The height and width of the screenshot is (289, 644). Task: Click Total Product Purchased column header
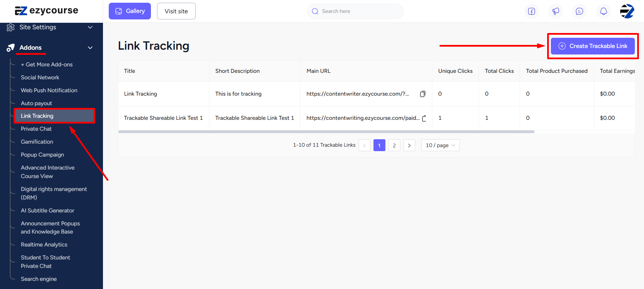click(x=557, y=71)
